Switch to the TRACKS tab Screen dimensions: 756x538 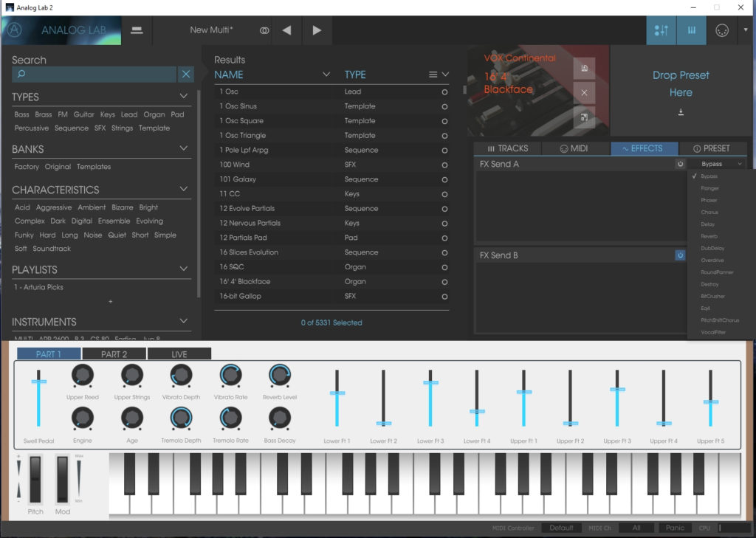508,148
